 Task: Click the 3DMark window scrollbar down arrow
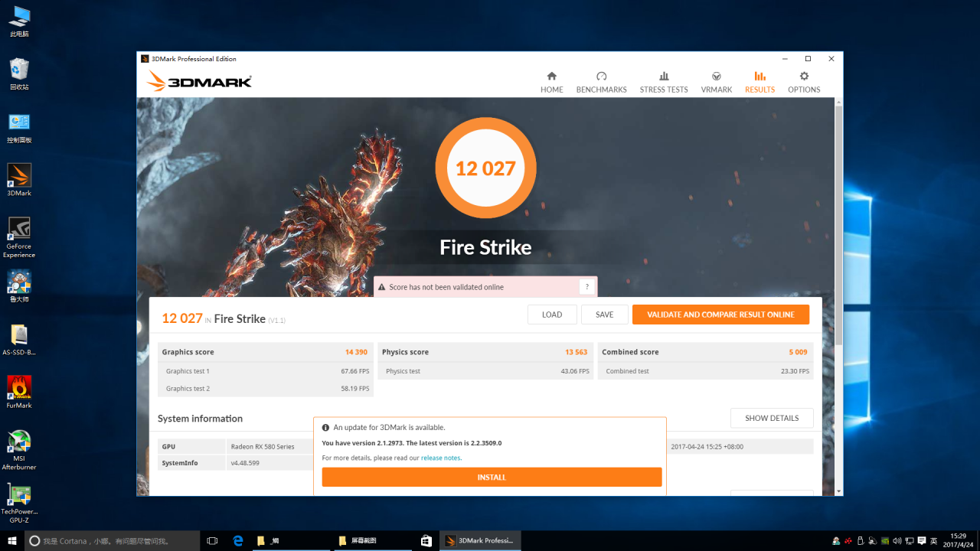(x=838, y=491)
